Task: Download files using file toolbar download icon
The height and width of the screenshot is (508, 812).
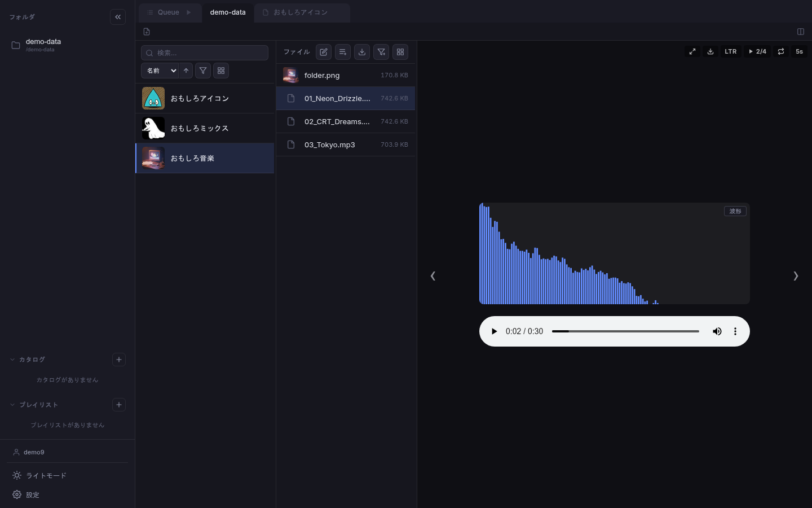Action: click(362, 52)
